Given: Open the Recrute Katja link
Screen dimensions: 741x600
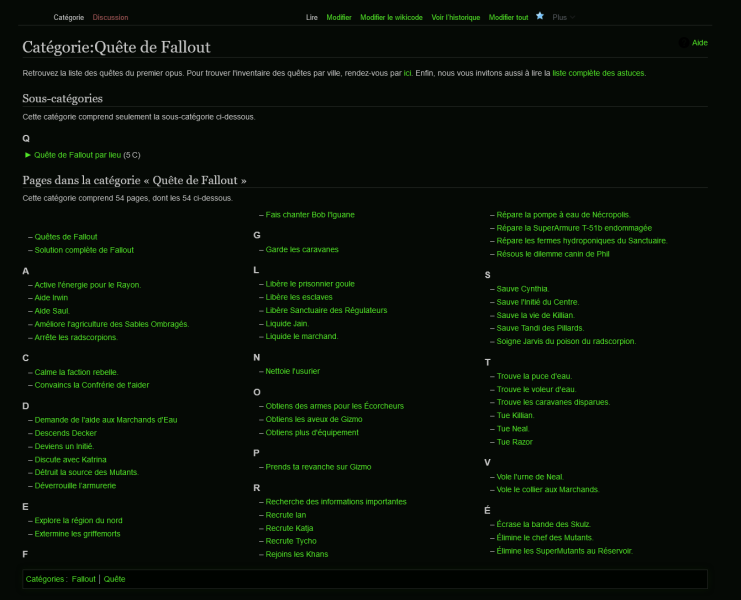Looking at the screenshot, I should click(x=289, y=528).
